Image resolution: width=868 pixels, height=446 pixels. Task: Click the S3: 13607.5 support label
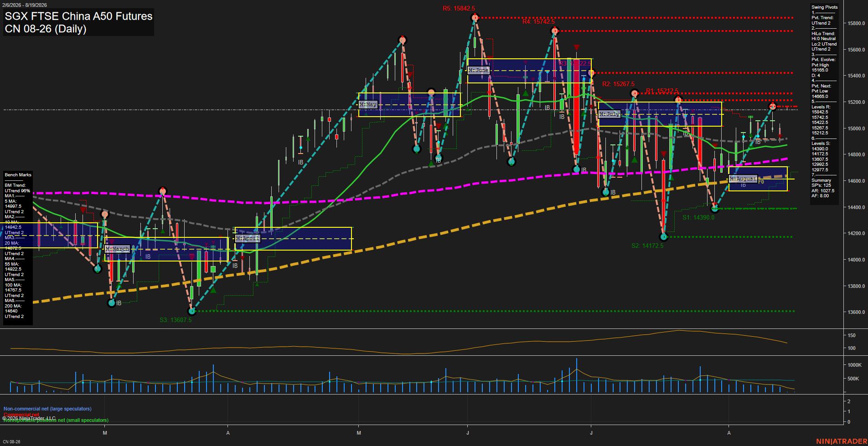pyautogui.click(x=176, y=320)
